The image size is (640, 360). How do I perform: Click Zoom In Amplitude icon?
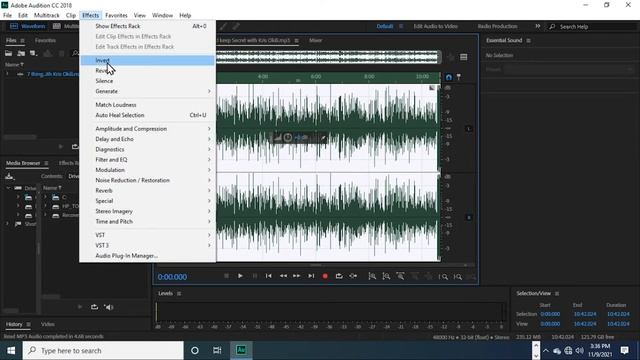click(372, 276)
